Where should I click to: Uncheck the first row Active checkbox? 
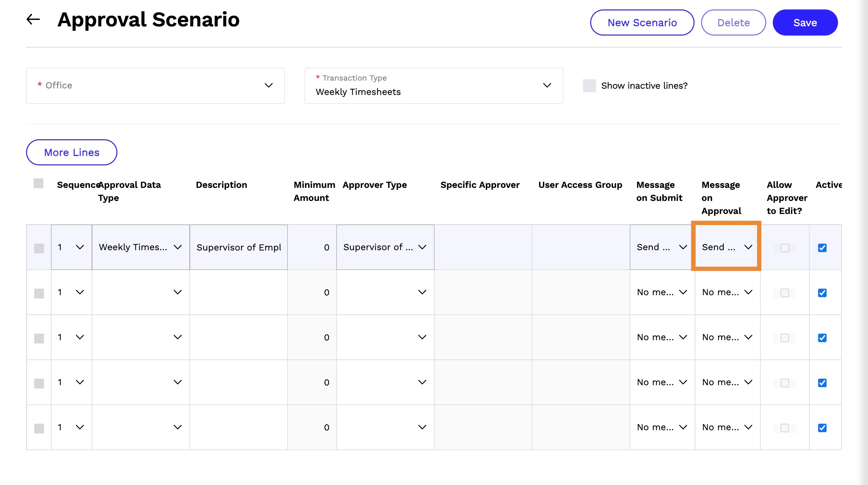(822, 248)
